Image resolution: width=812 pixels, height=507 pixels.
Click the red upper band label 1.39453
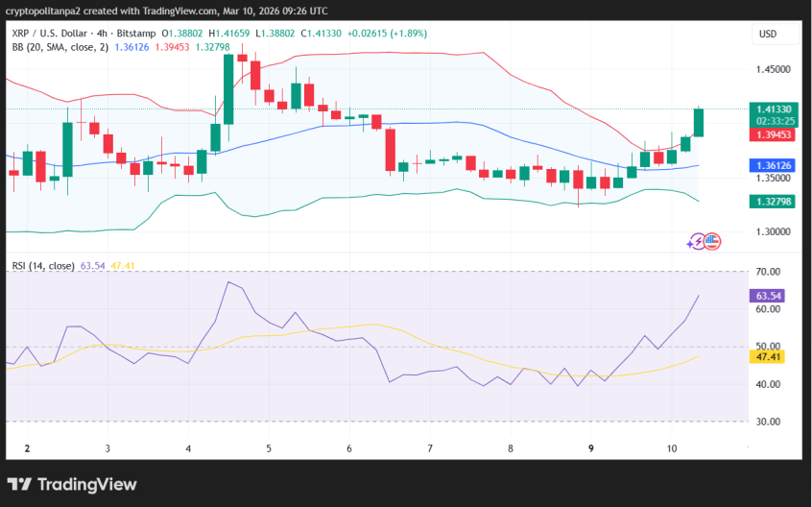pyautogui.click(x=773, y=135)
